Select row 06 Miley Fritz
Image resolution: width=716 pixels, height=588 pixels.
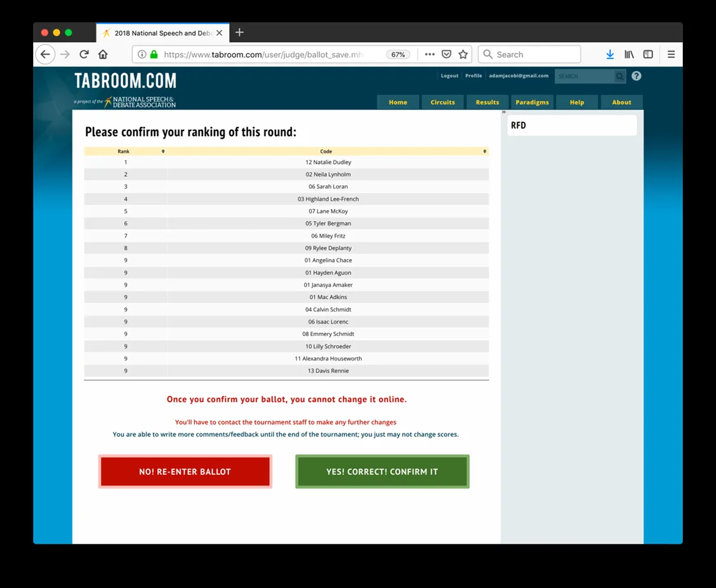tap(286, 236)
